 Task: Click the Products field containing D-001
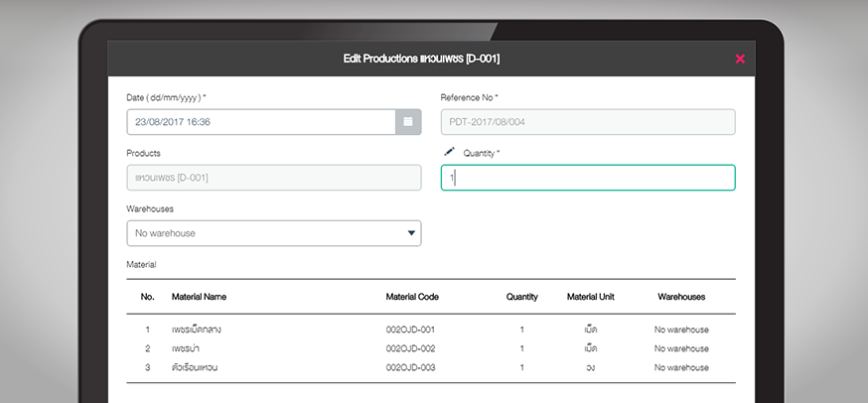click(x=273, y=178)
